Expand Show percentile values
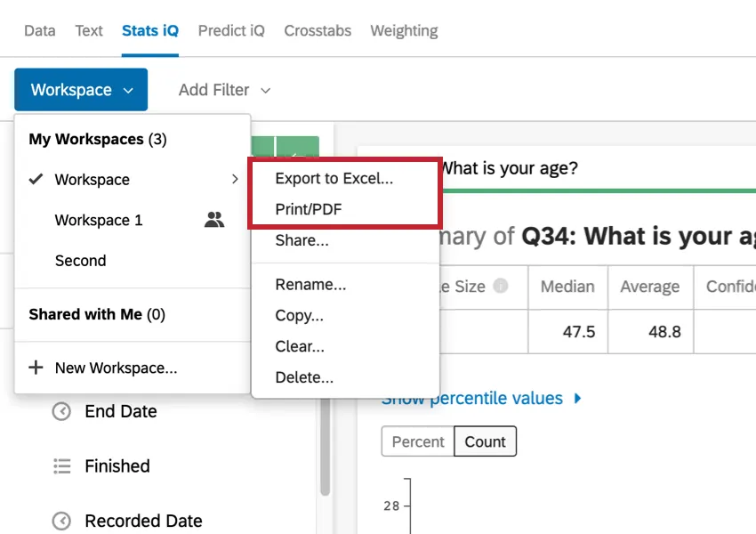This screenshot has width=756, height=534. 481,398
